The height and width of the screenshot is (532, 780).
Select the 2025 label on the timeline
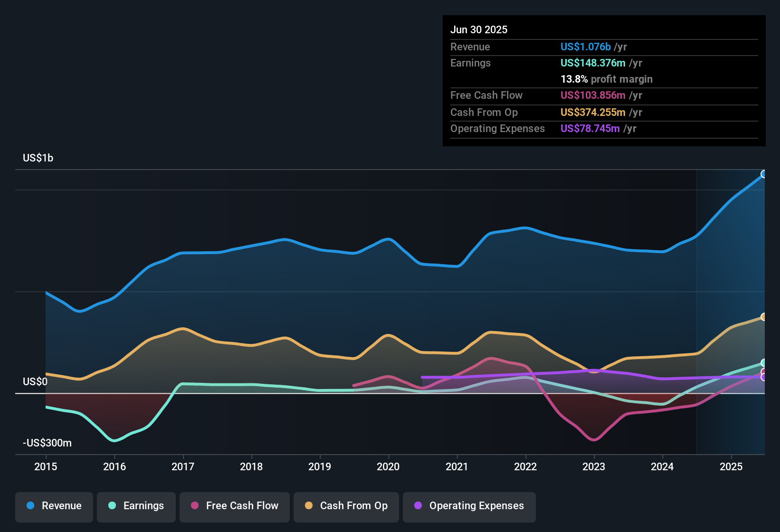coord(731,467)
